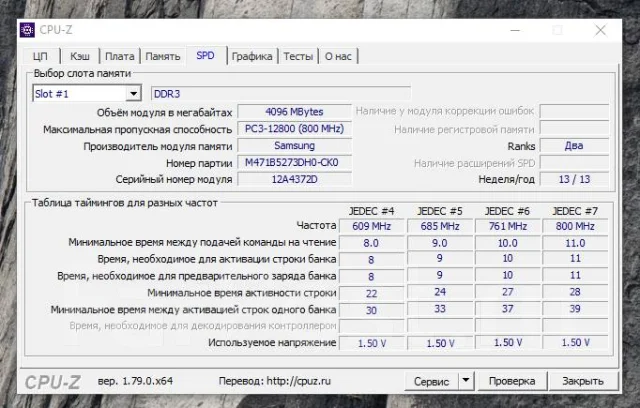
Task: Click the CPU-Z logo in bottom bar
Action: pyautogui.click(x=53, y=382)
